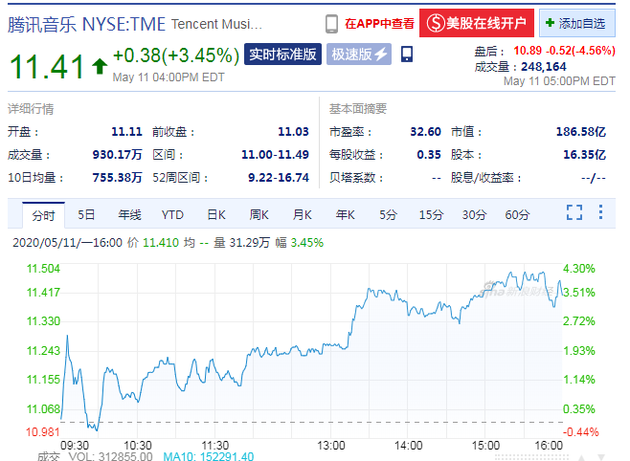Select the 年K chart tab
Screen dimensions: 630x461
pos(345,215)
